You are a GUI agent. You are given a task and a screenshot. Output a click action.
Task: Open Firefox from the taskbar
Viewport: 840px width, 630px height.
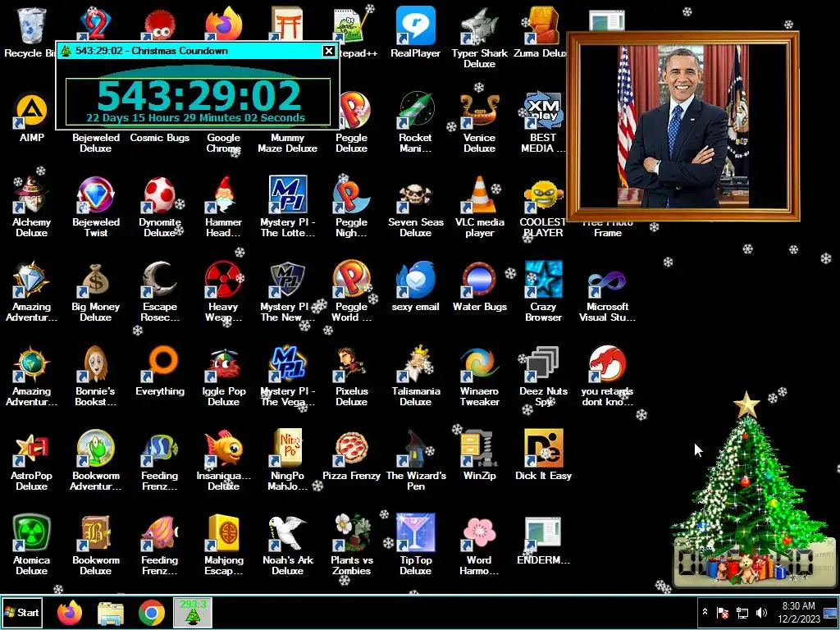pyautogui.click(x=70, y=613)
